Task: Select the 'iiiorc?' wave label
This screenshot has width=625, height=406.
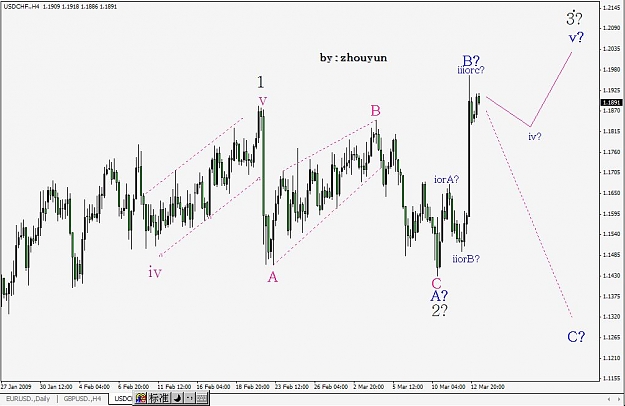Action: coord(471,71)
